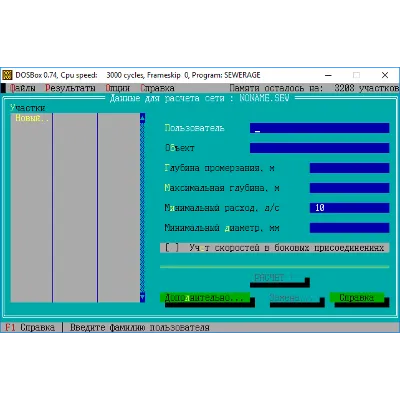Focus the Минимальный диаметр field
This screenshot has width=400, height=400.
349,228
